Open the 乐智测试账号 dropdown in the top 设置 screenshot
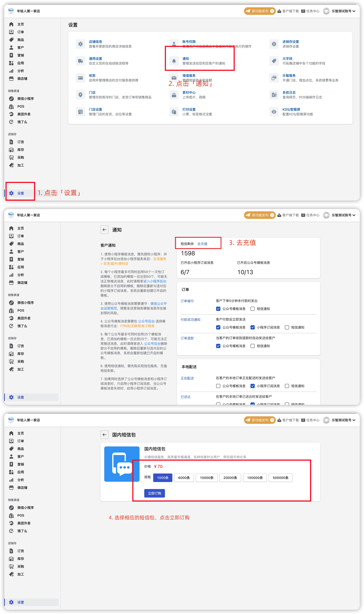The image size is (364, 614). pyautogui.click(x=339, y=11)
